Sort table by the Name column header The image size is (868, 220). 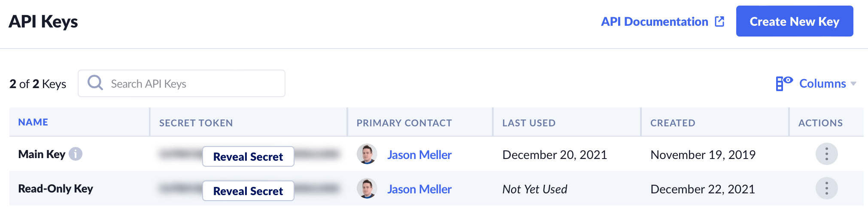pyautogui.click(x=33, y=122)
